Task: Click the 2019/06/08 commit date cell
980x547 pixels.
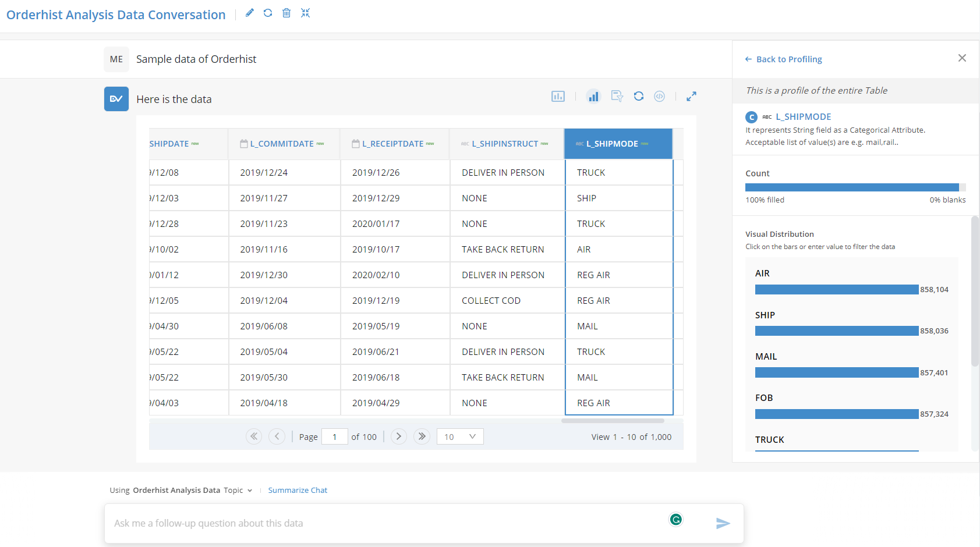Action: 284,326
